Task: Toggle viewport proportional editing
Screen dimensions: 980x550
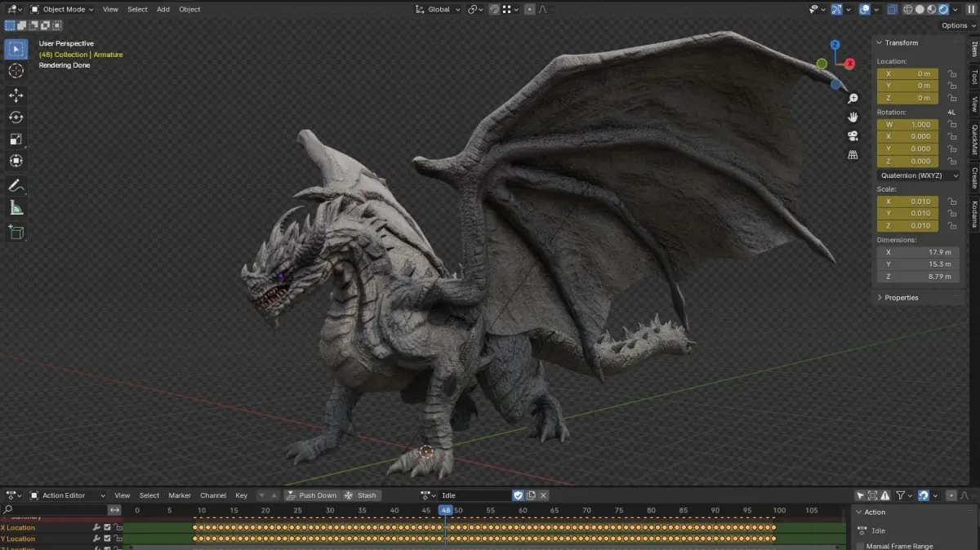Action: pyautogui.click(x=529, y=9)
